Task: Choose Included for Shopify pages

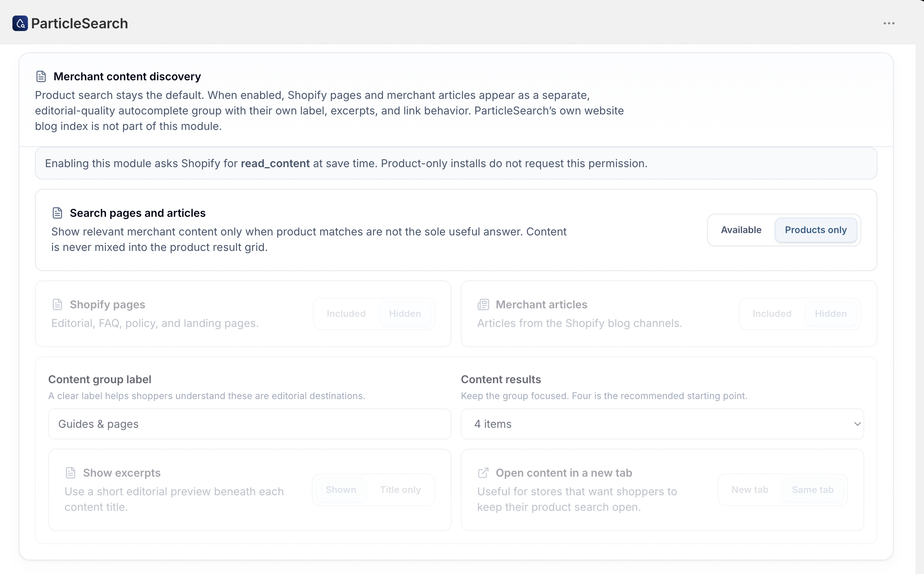Action: point(346,314)
